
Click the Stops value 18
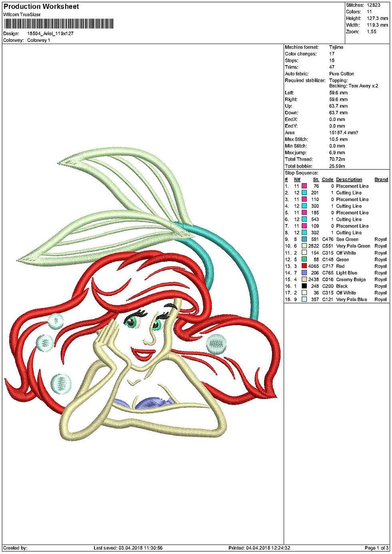click(332, 60)
